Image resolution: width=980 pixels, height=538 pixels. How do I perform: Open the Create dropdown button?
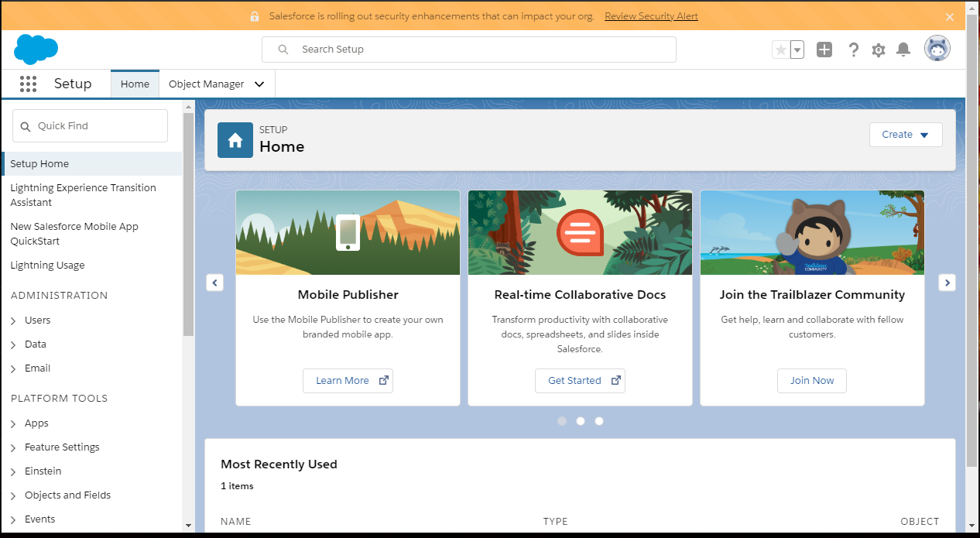(906, 135)
